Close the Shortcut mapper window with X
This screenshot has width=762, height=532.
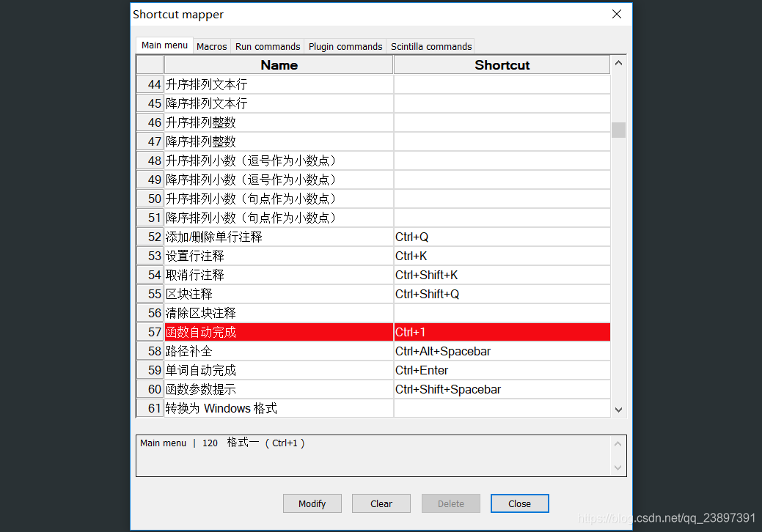click(x=617, y=14)
